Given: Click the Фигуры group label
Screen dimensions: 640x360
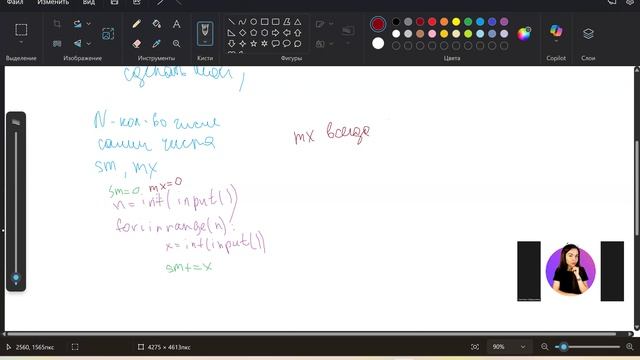Looking at the screenshot, I should tap(291, 58).
